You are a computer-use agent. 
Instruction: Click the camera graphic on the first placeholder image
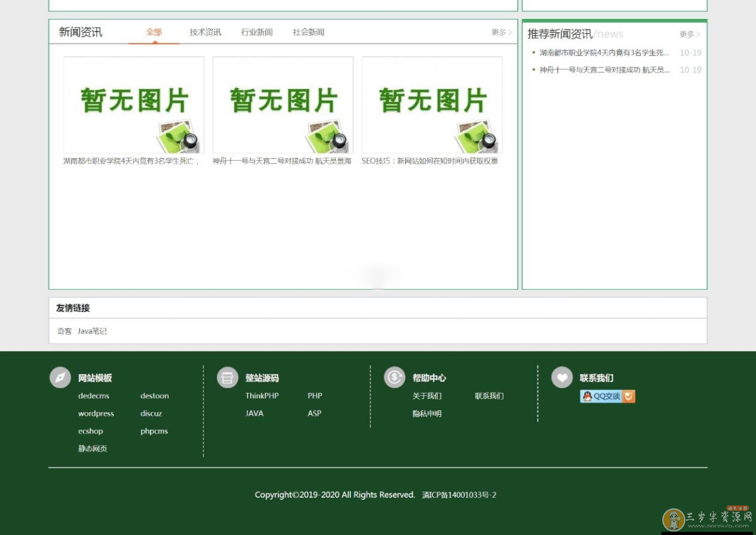click(x=178, y=137)
